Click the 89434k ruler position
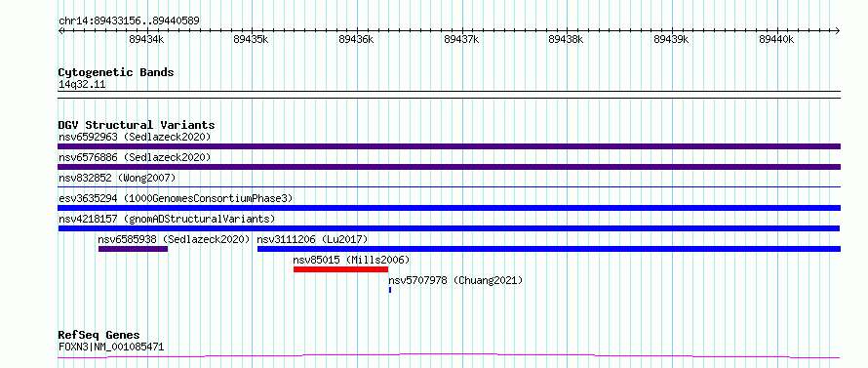 click(x=146, y=39)
